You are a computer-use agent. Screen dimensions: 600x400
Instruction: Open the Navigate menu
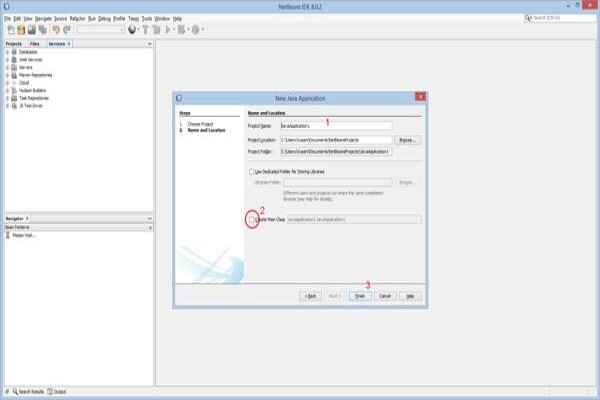coord(43,18)
